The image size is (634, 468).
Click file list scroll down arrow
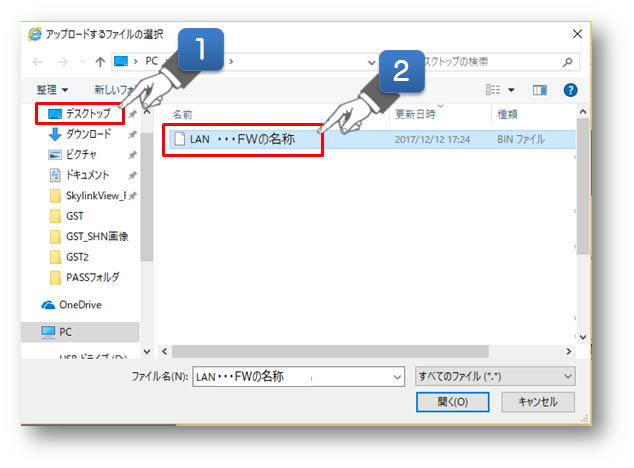pyautogui.click(x=583, y=337)
